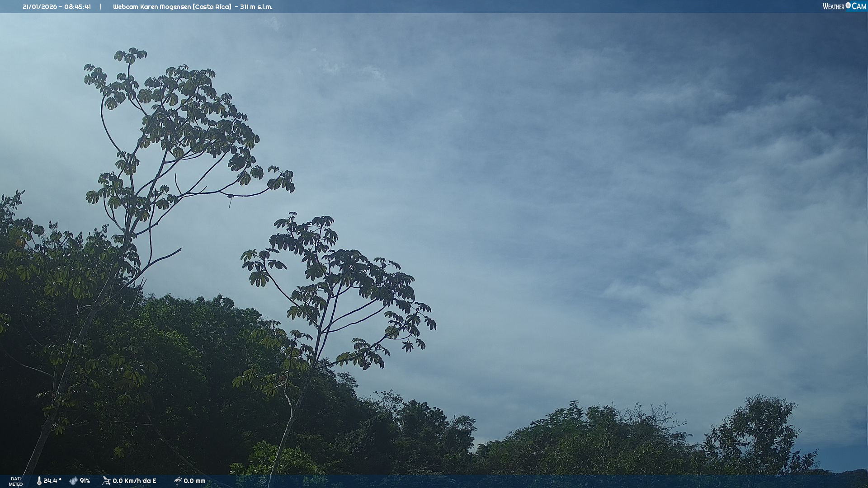Click the blue 'CAM' logo badge
The height and width of the screenshot is (488, 868).
859,6
